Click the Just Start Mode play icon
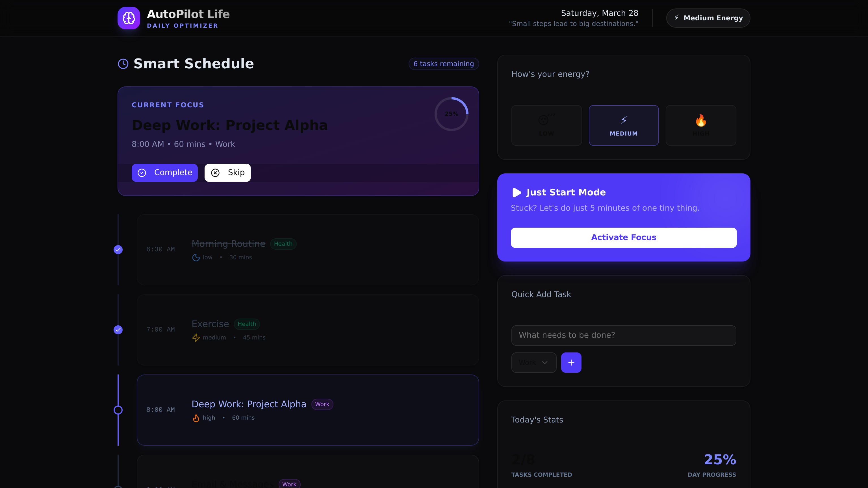 [517, 193]
